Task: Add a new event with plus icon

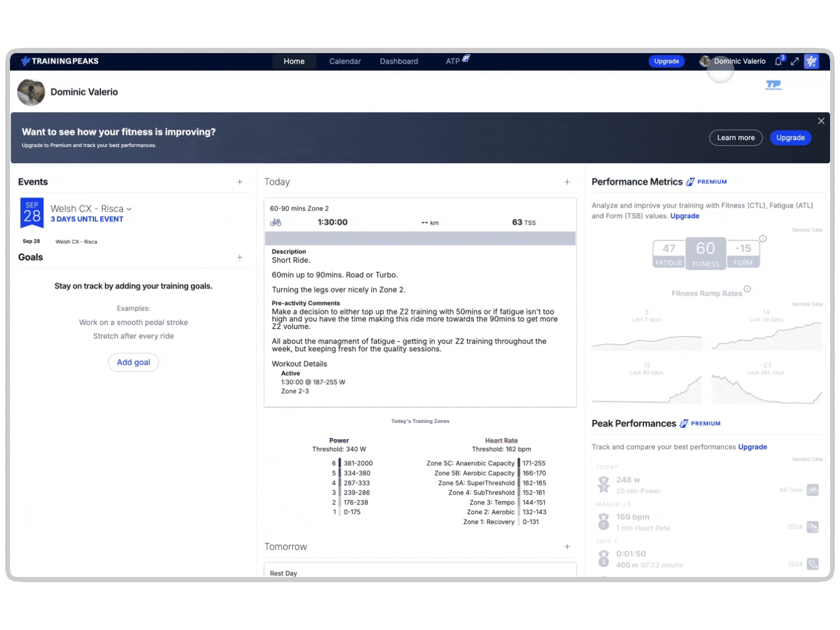Action: coord(240,182)
